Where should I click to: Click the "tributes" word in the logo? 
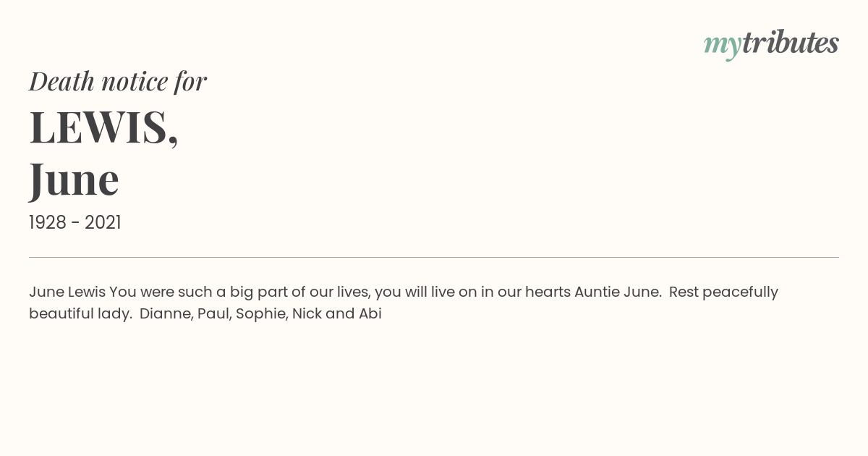pos(791,43)
